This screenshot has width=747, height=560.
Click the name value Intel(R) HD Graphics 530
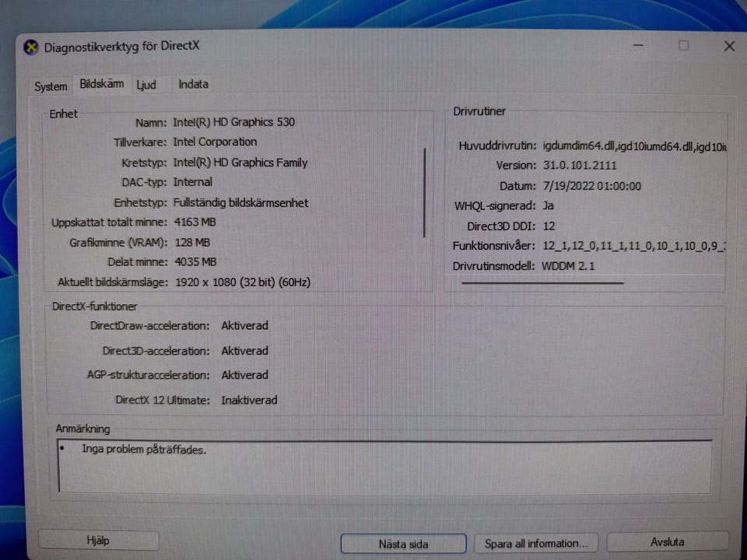[x=234, y=122]
